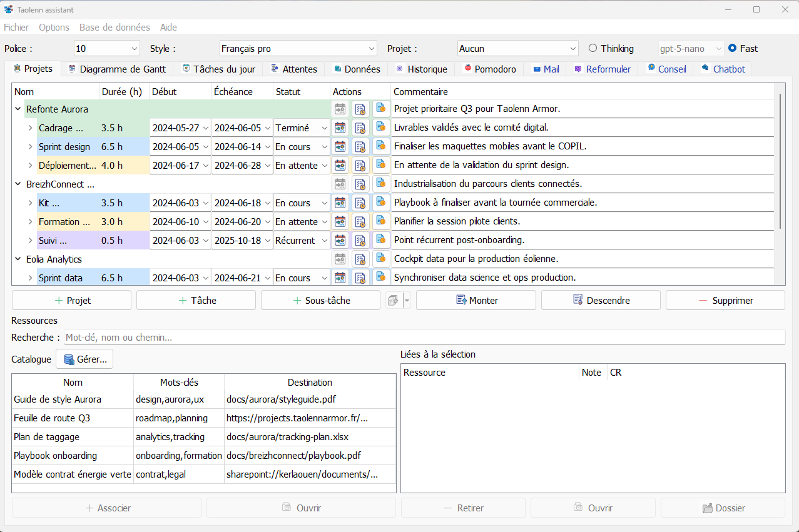The width and height of the screenshot is (799, 532).
Task: Click checklist-clock icon in Eolia Analytics row
Action: point(360,259)
